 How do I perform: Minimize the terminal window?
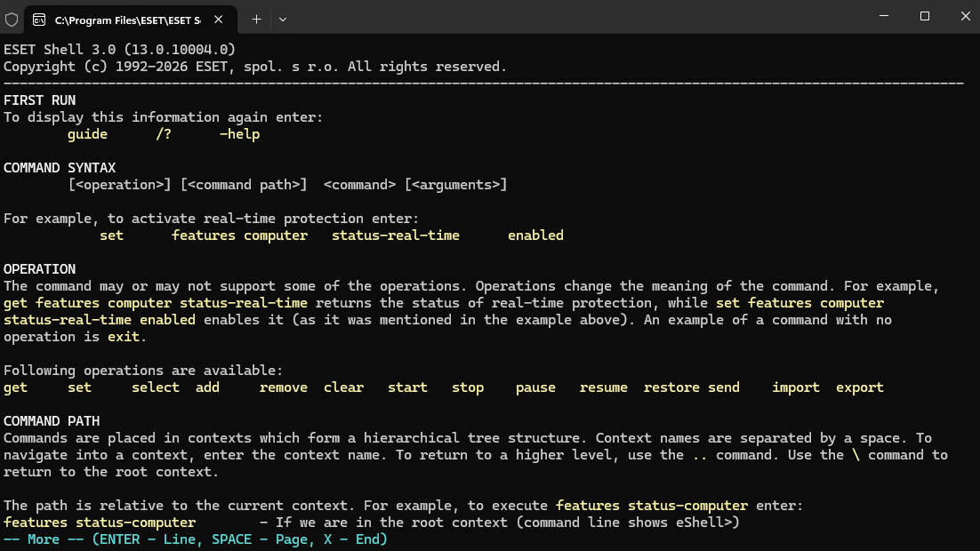click(x=884, y=16)
